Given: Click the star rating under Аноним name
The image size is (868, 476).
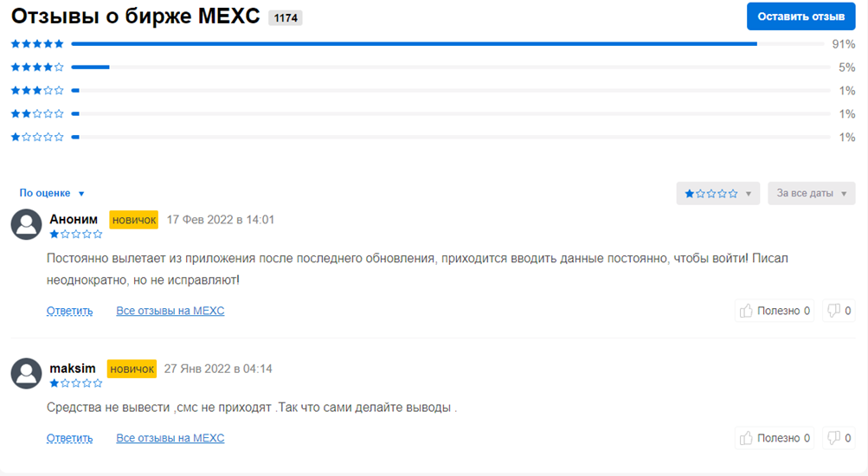Looking at the screenshot, I should coord(76,235).
